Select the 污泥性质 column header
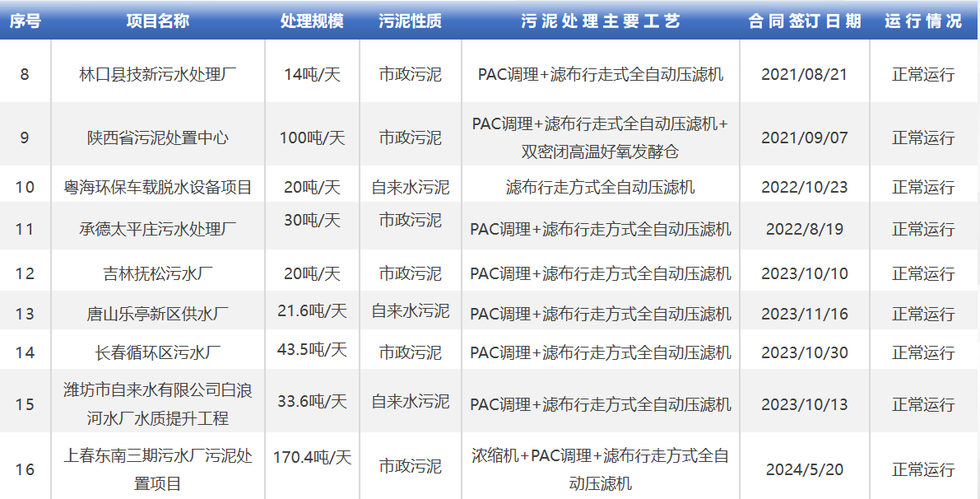 point(410,21)
